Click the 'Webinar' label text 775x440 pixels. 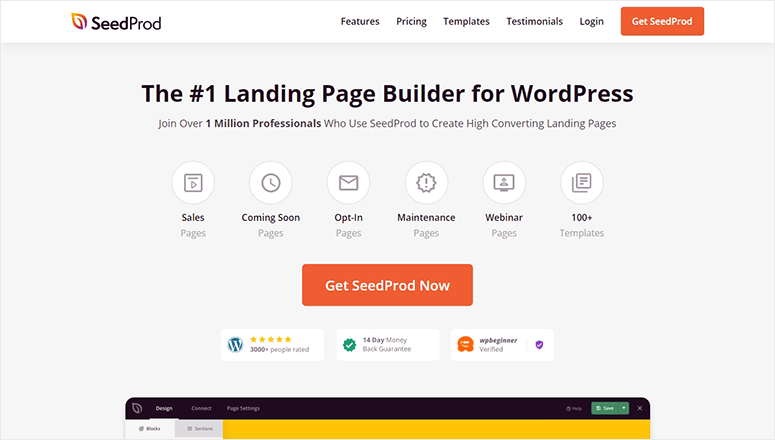504,218
